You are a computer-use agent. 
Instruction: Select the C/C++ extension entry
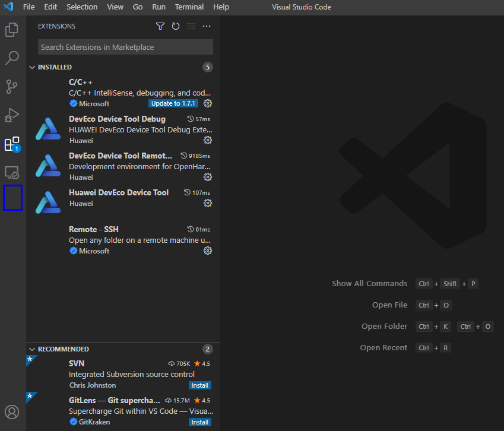coord(123,93)
